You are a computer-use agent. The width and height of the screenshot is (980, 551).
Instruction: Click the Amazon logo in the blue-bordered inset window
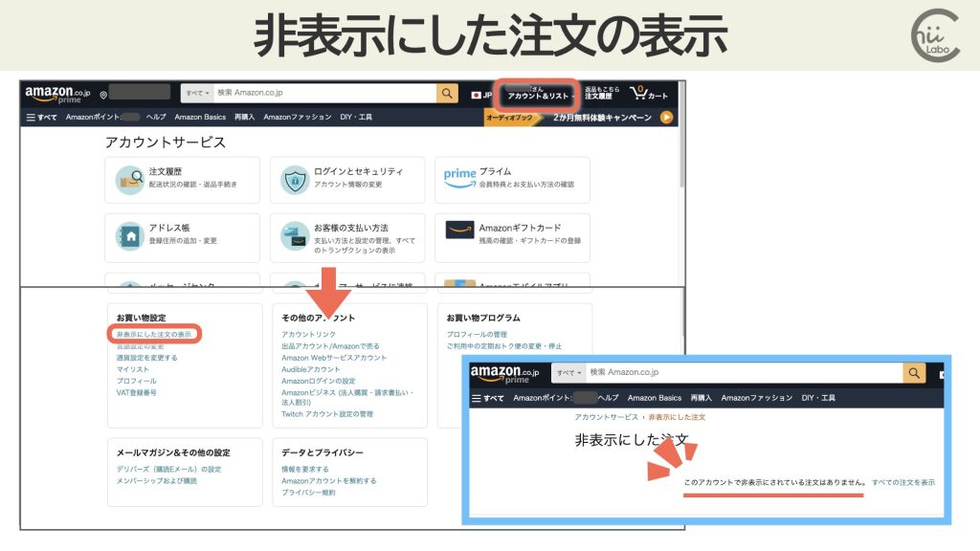[x=504, y=374]
